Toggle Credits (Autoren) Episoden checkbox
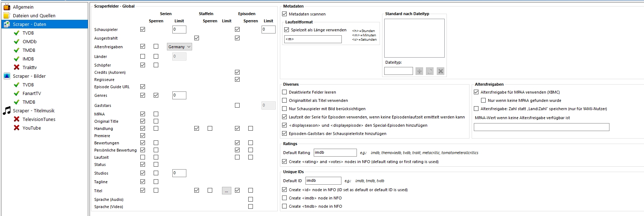Viewport: 644px width, 216px height. tap(237, 72)
